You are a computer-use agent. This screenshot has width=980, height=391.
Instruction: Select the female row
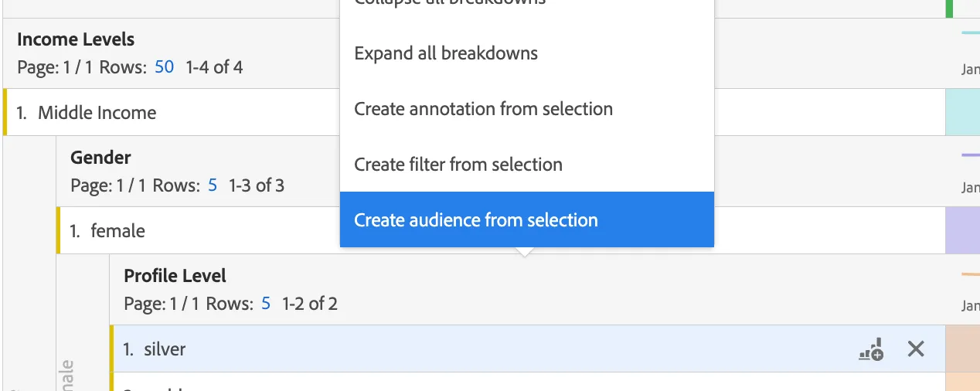501,230
